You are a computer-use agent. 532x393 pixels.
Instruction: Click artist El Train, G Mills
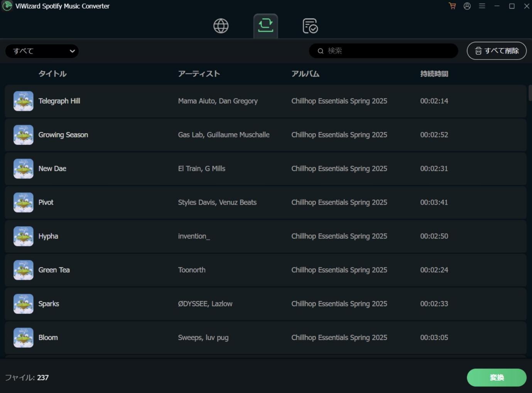202,169
